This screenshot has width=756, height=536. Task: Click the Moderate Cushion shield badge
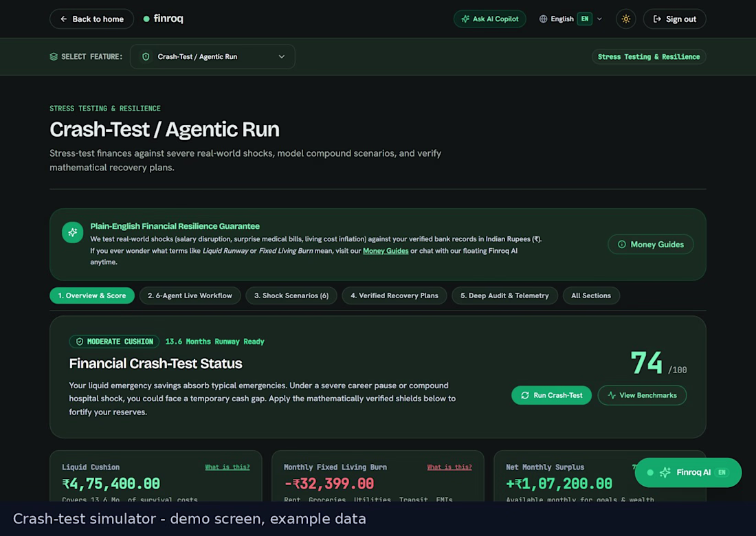point(114,342)
